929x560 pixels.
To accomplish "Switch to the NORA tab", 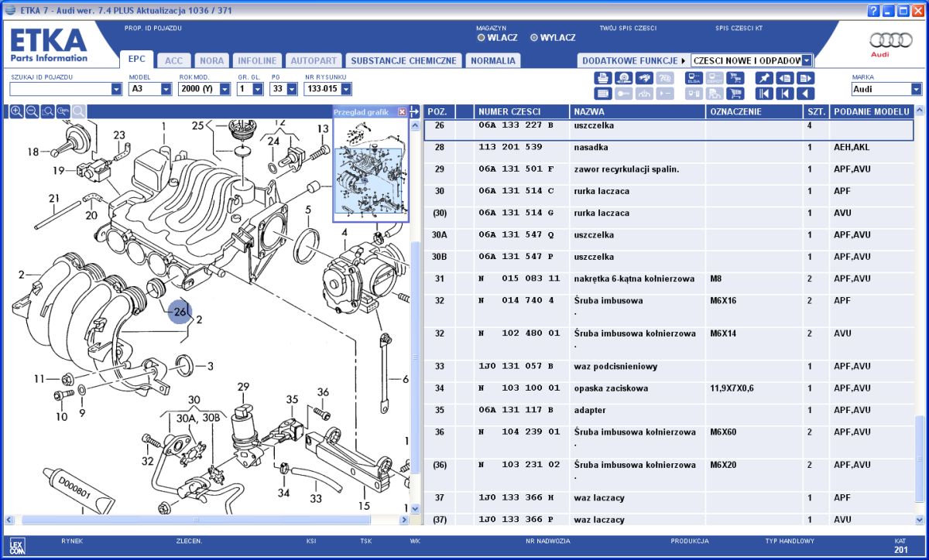I will click(211, 60).
